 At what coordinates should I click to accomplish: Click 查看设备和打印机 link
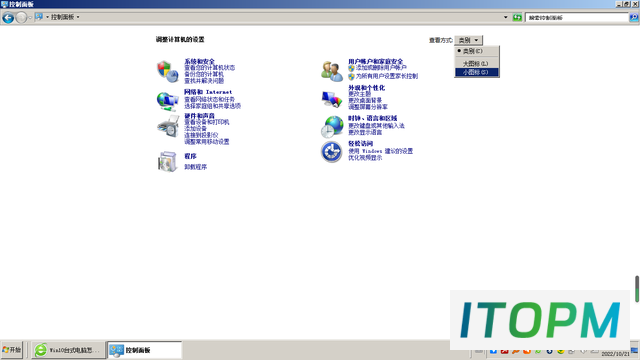click(207, 122)
